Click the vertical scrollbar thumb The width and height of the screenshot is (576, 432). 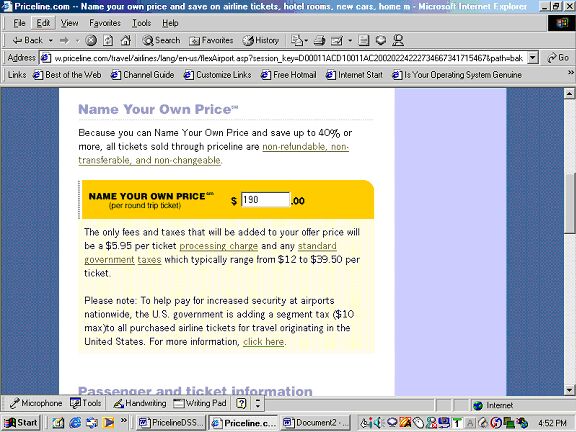(x=569, y=203)
